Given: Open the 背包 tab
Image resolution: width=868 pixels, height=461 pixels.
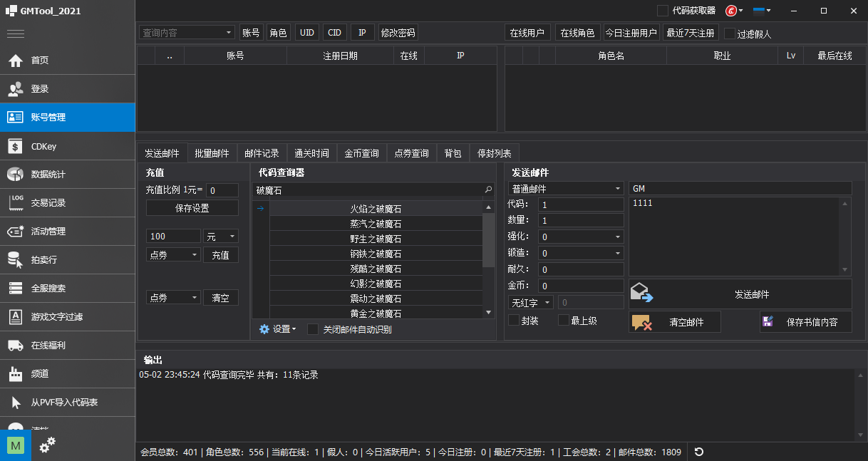Looking at the screenshot, I should coord(453,152).
